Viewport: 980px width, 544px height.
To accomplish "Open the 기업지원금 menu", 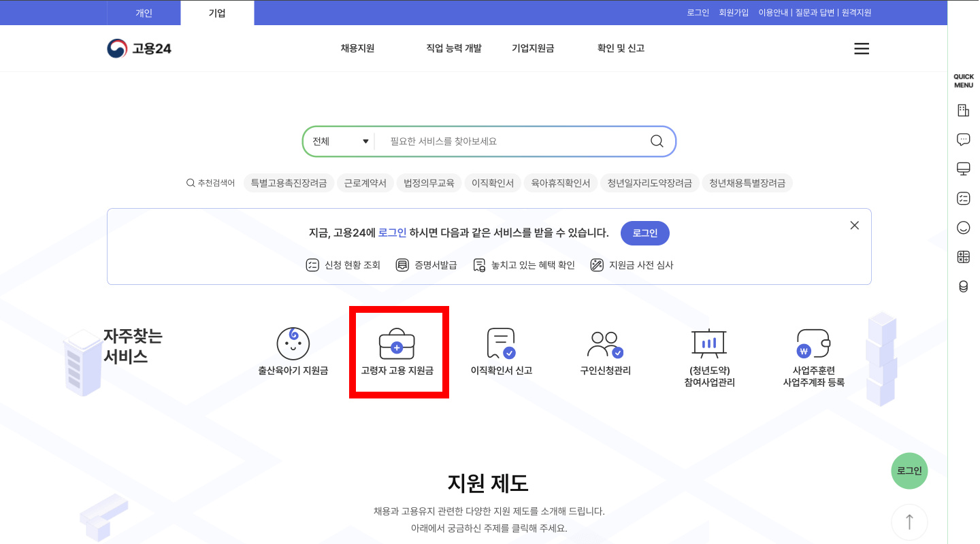I will (533, 48).
